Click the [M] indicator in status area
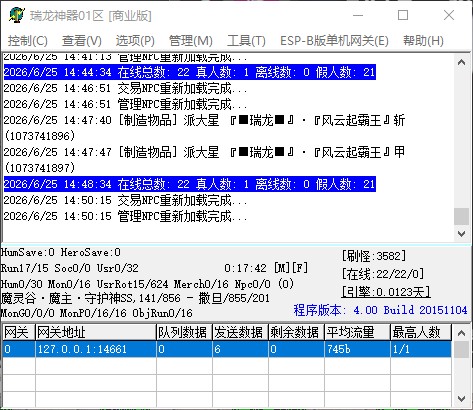Screen dimensions: 473x410 [282, 268]
